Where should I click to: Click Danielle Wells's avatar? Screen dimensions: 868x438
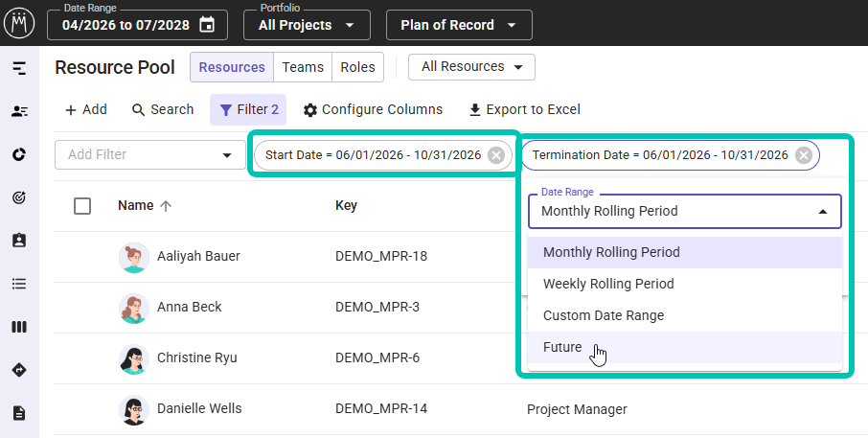134,410
